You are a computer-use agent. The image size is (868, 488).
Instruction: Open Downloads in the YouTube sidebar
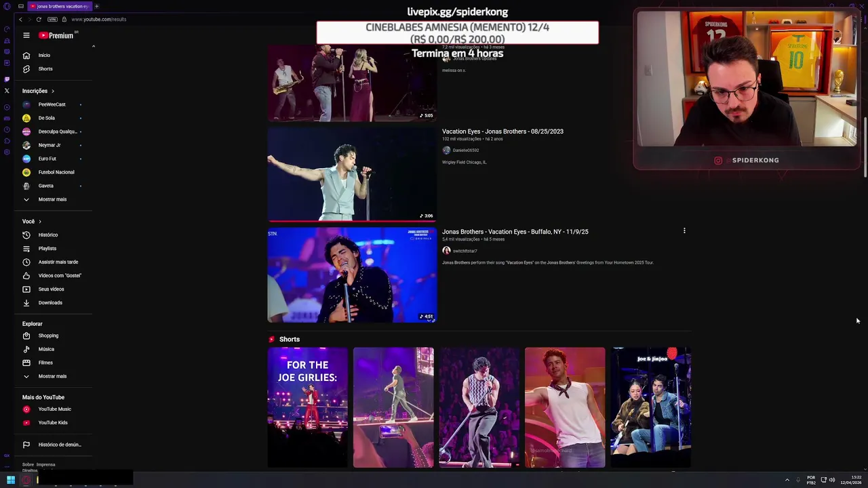pos(50,302)
